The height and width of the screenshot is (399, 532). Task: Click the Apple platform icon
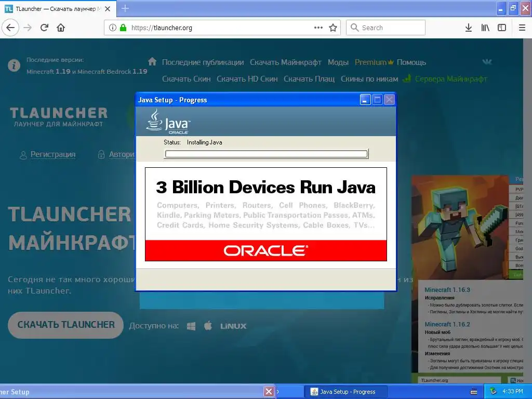pyautogui.click(x=208, y=326)
